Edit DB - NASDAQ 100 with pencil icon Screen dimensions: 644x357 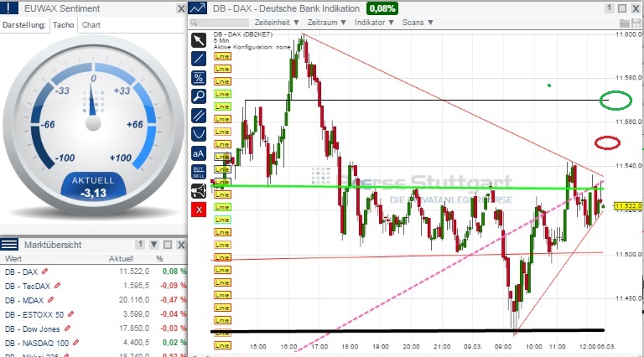[75, 342]
